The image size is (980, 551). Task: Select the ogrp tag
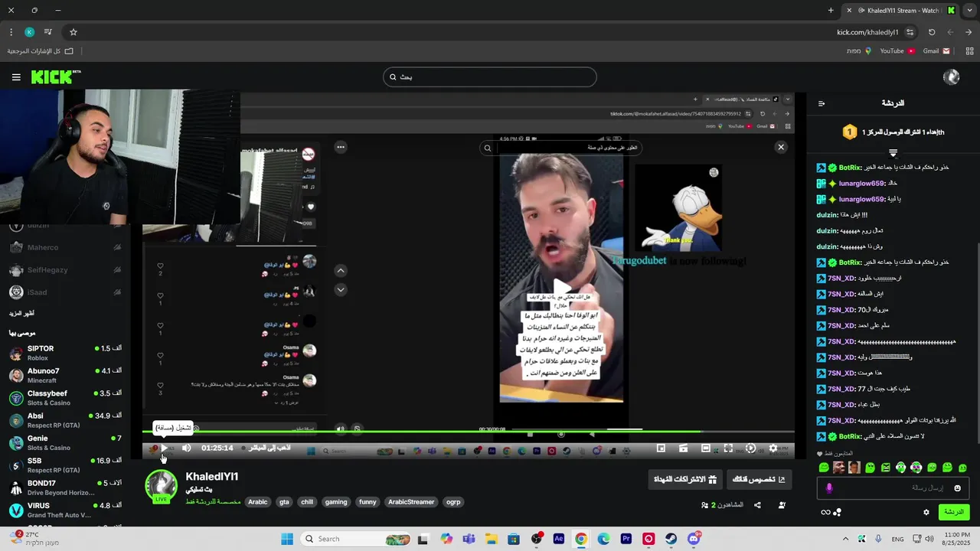(453, 502)
